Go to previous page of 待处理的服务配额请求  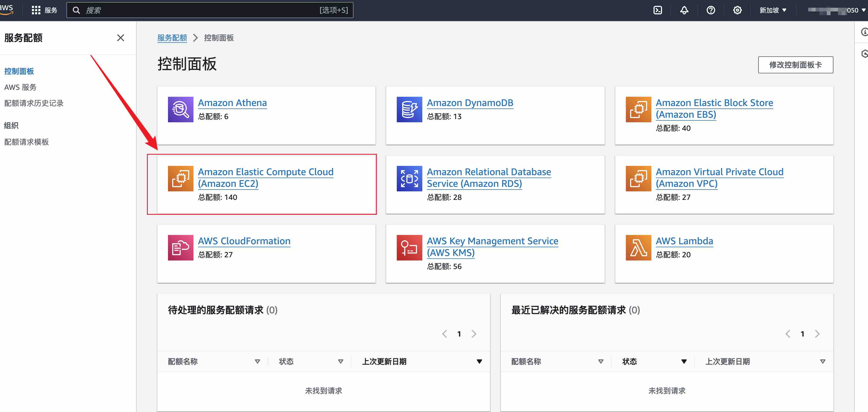pos(445,334)
